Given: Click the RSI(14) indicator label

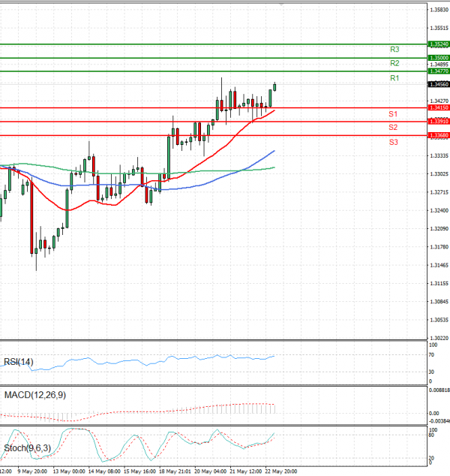Looking at the screenshot, I should pyautogui.click(x=19, y=361).
